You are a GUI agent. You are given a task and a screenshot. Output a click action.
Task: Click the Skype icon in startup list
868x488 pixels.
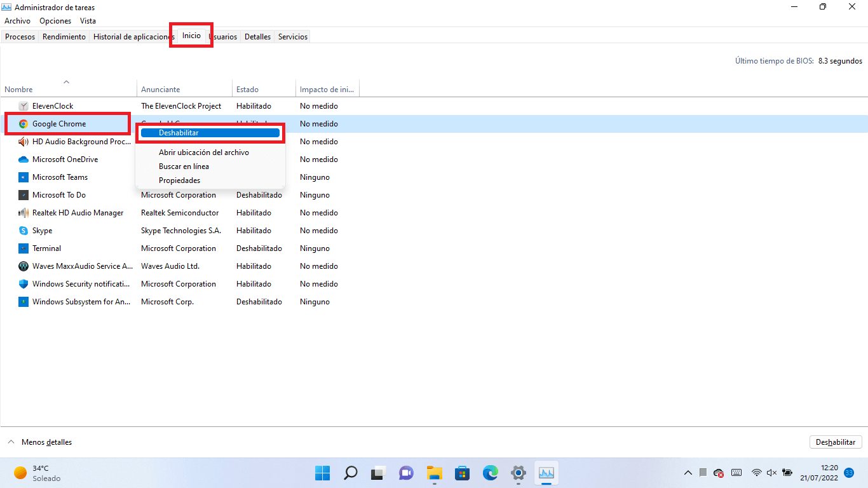[24, 231]
